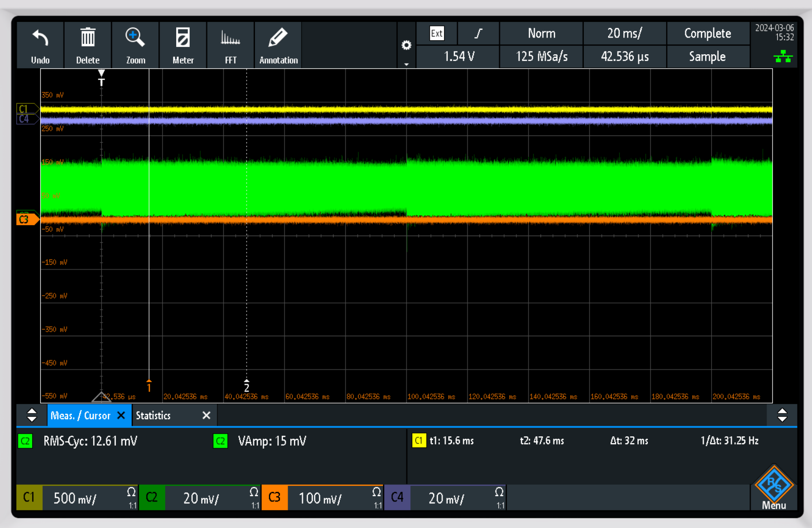Activate the Zoom magnifier tool
This screenshot has width=812, height=528.
tap(135, 39)
